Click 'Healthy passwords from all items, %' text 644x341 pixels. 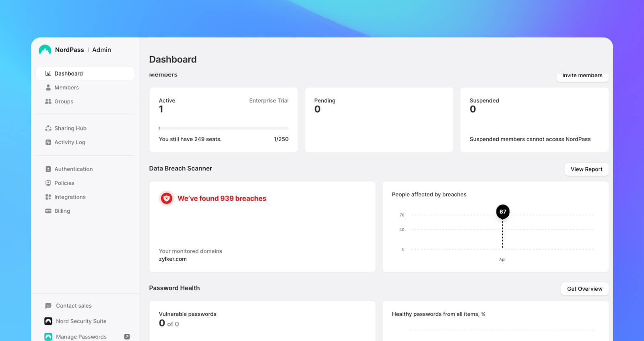(439, 314)
